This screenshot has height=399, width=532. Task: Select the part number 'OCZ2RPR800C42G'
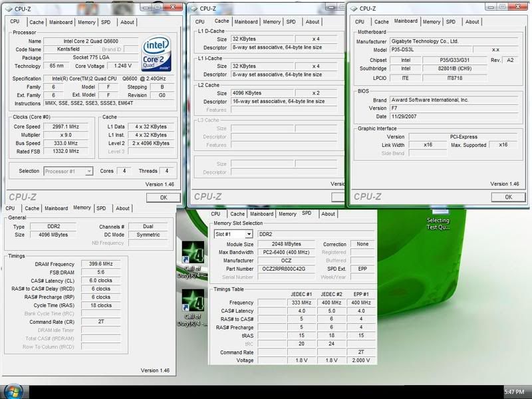coord(287,269)
